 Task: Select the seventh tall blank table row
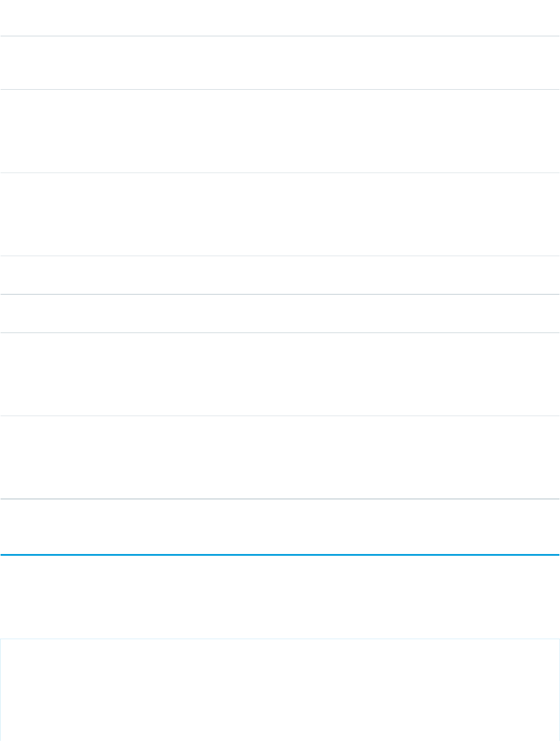pyautogui.click(x=280, y=374)
